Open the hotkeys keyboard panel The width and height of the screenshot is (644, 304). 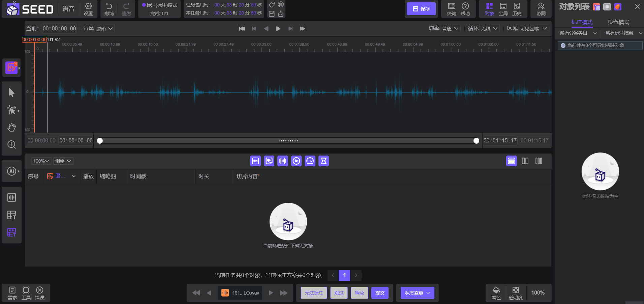tap(451, 9)
